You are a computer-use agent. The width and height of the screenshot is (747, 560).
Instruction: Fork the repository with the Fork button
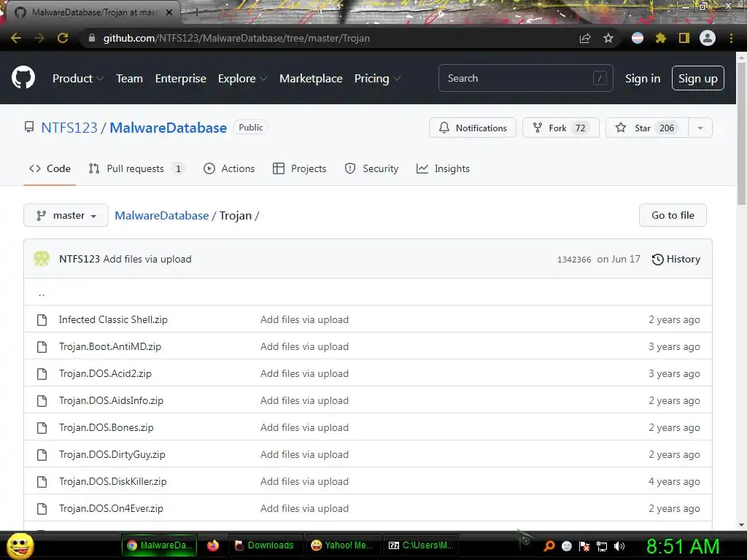(x=561, y=128)
